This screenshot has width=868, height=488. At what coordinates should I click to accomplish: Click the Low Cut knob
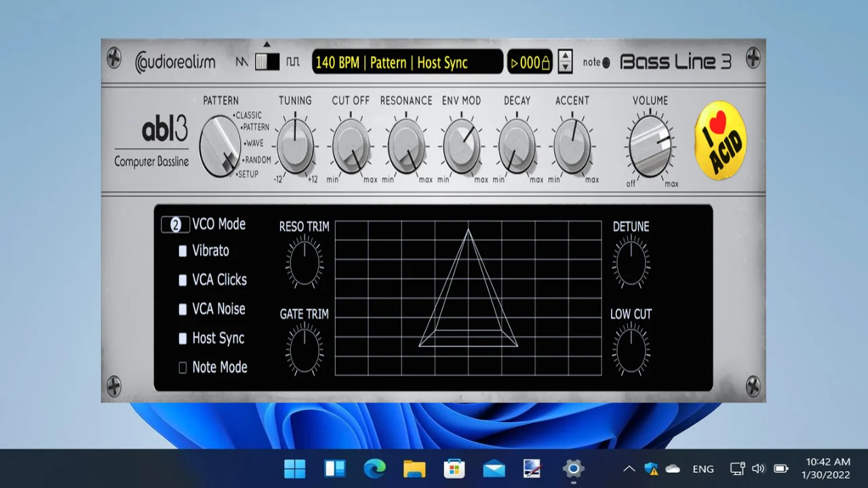tap(631, 349)
